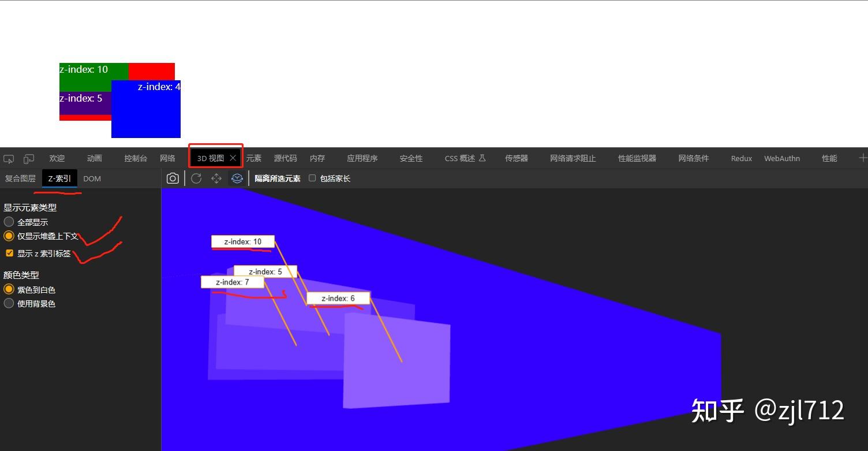The width and height of the screenshot is (868, 451).
Task: Open the 控制台 panel
Action: pyautogui.click(x=136, y=158)
